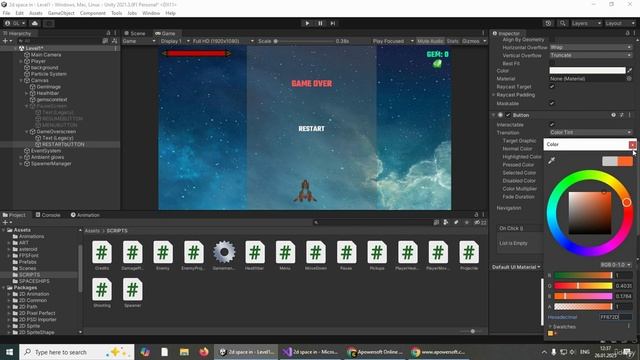Image resolution: width=640 pixels, height=360 pixels.
Task: Select the Particle System cube icon in the Hierarchy
Action: click(x=27, y=74)
